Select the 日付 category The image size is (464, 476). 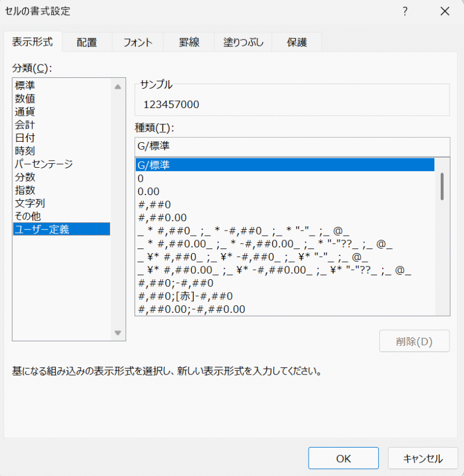[61, 138]
